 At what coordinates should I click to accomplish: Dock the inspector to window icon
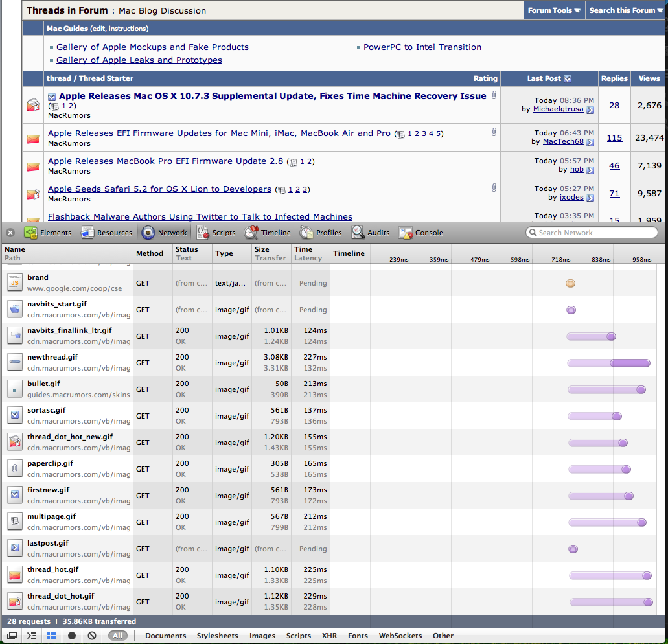(12, 636)
